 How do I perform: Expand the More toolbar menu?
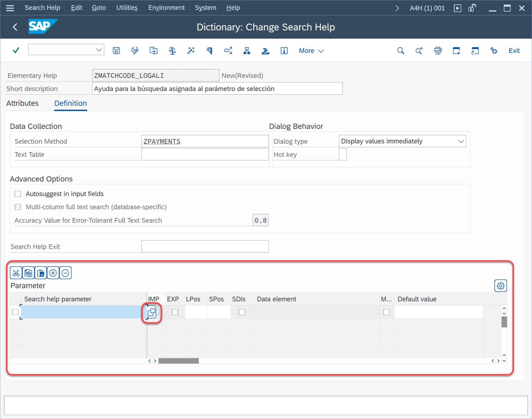(311, 51)
